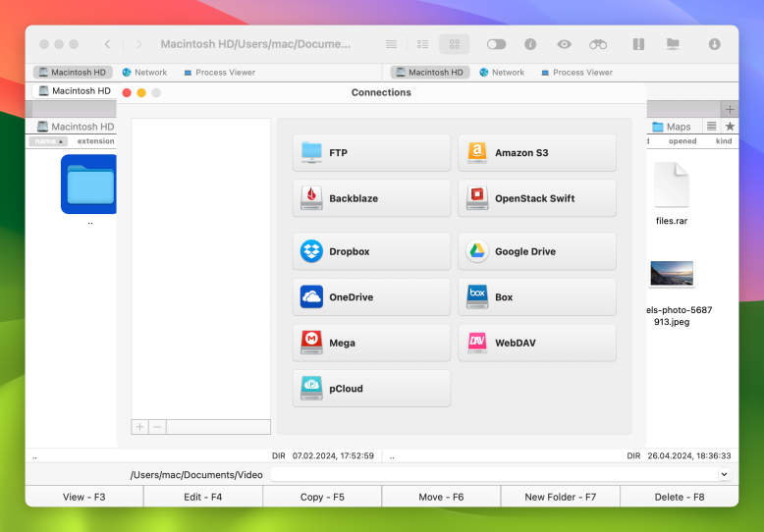The image size is (764, 532).
Task: Click the name column sort arrow
Action: (61, 141)
